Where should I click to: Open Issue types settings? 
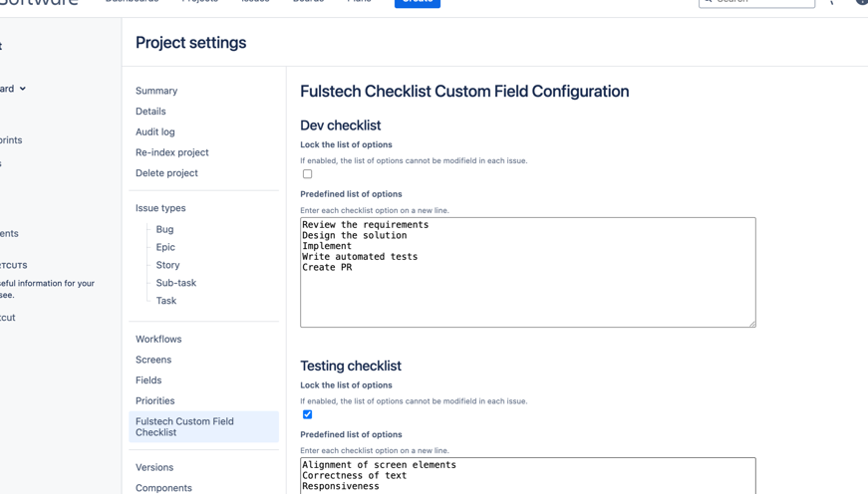tap(160, 208)
